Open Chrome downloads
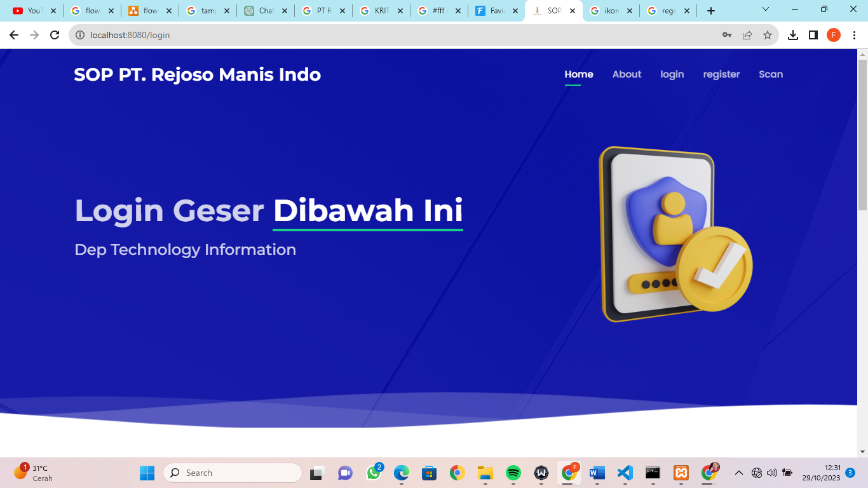Viewport: 868px width, 488px height. click(x=793, y=35)
